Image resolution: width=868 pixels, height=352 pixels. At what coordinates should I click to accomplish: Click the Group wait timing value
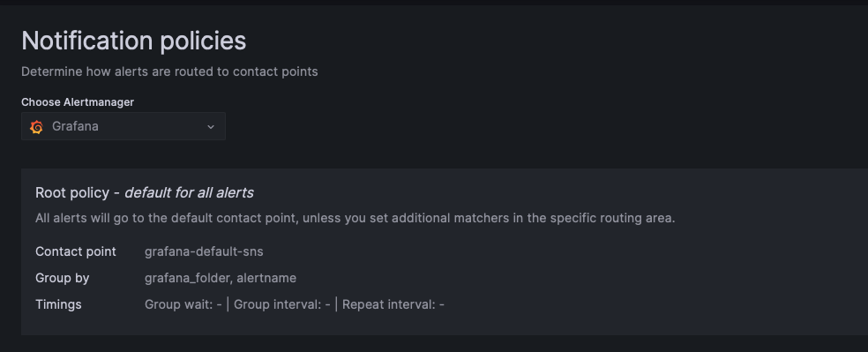(x=183, y=304)
